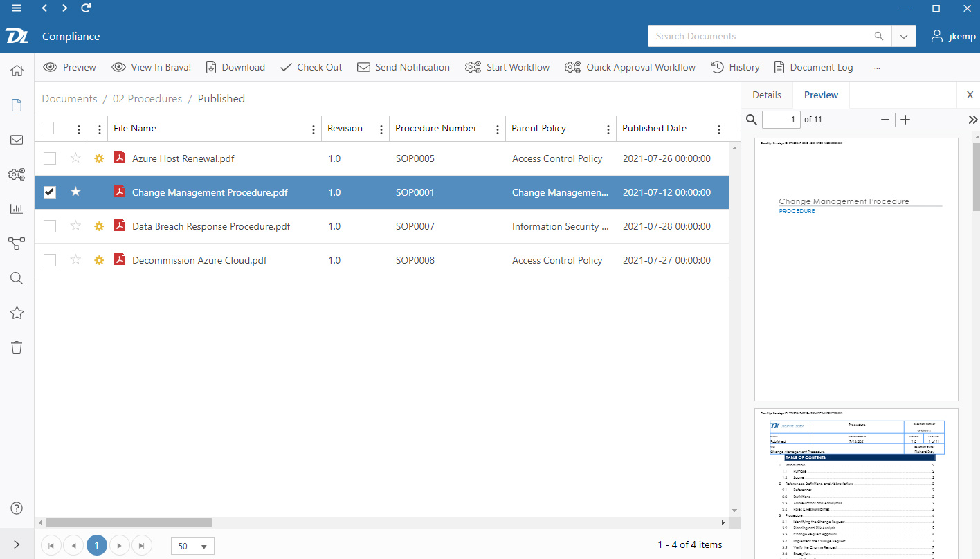
Task: Open the page size dropdown showing 50
Action: pyautogui.click(x=192, y=546)
